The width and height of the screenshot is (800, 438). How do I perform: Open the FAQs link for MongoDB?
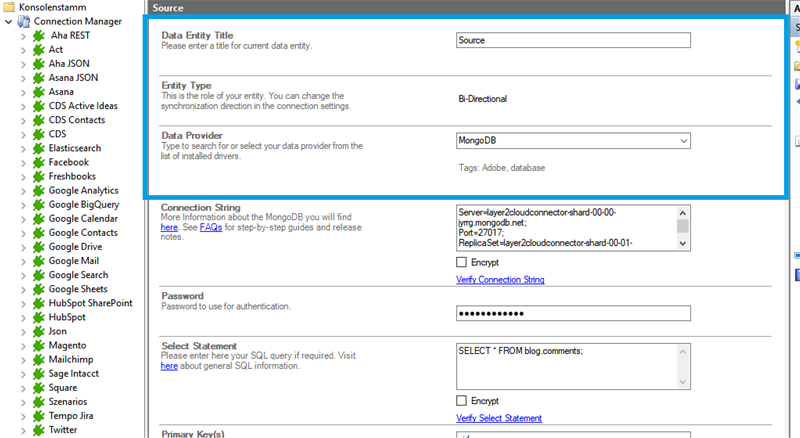pyautogui.click(x=211, y=227)
